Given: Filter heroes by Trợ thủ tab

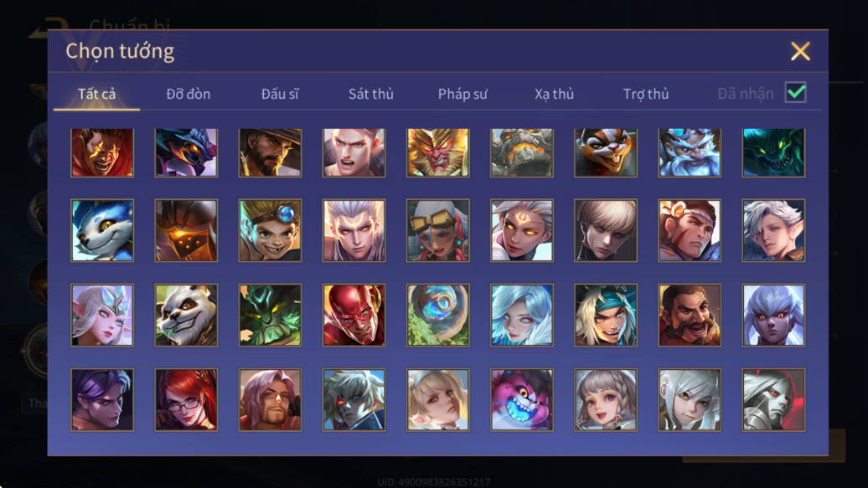Looking at the screenshot, I should [645, 94].
